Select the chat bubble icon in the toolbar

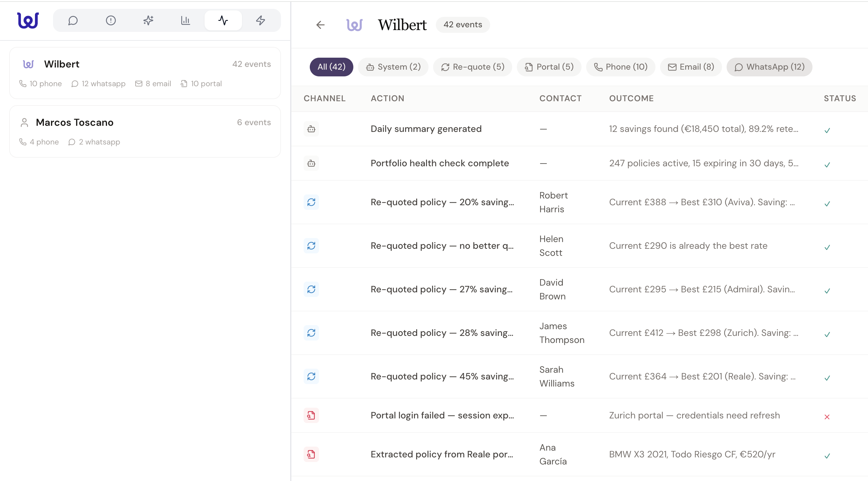(73, 20)
